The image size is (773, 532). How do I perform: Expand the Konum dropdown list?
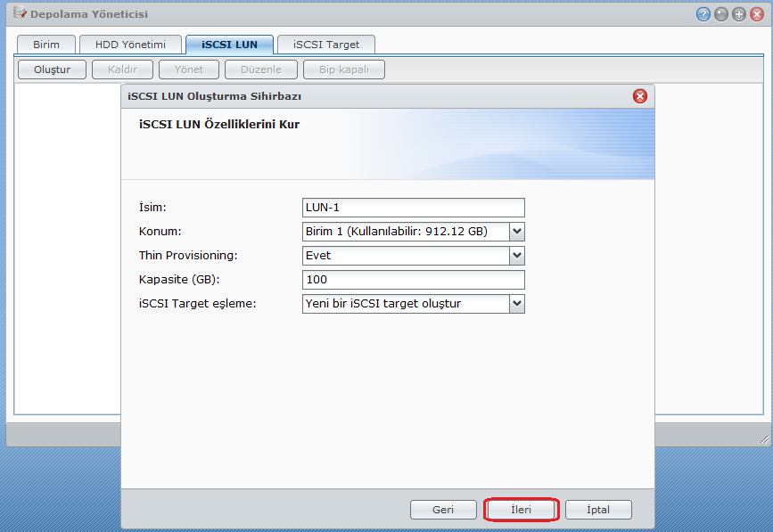(516, 232)
